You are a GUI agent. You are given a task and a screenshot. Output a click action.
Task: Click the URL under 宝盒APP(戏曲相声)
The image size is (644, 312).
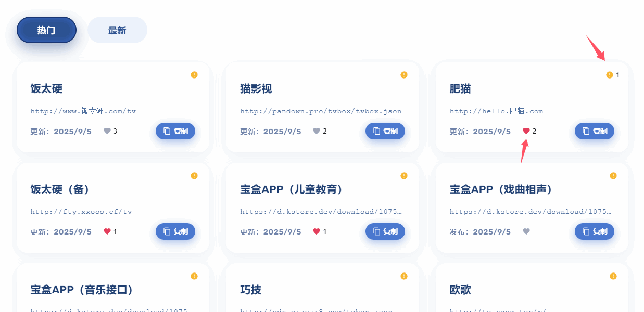(x=531, y=212)
